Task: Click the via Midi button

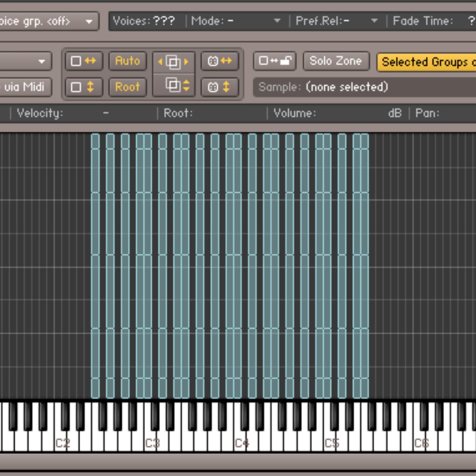Action: coord(25,87)
